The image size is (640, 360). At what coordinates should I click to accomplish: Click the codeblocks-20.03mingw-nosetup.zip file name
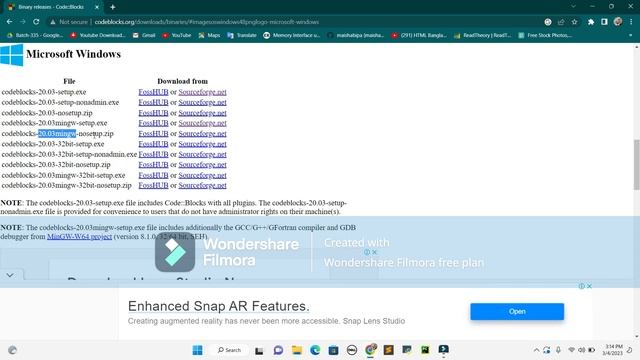click(x=58, y=134)
